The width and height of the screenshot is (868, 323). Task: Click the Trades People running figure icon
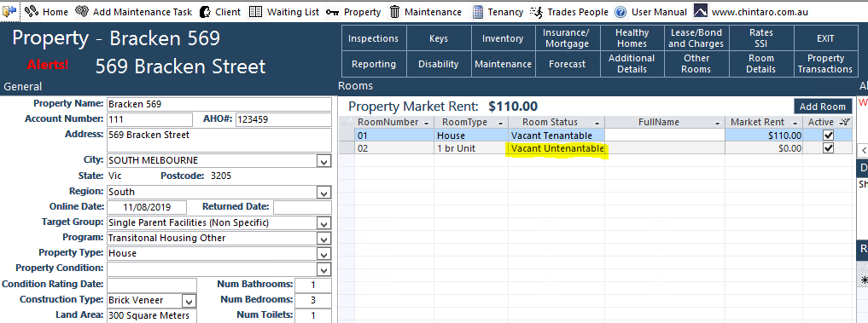[x=536, y=11]
